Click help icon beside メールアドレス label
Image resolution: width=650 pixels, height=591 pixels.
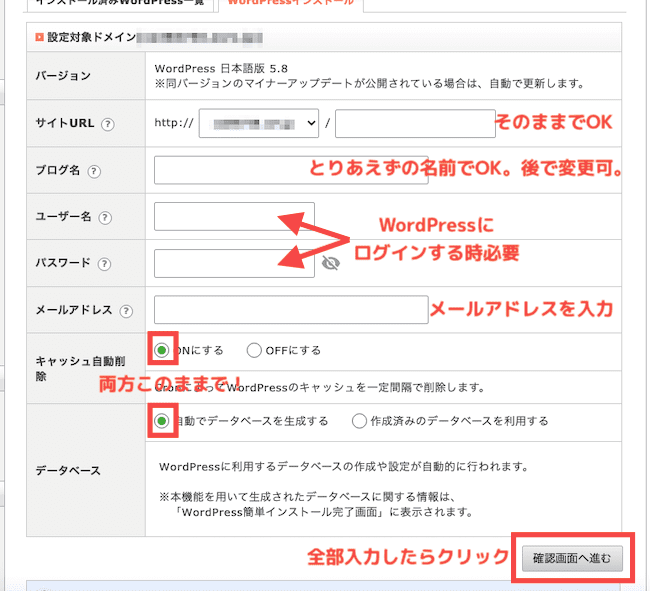click(125, 311)
